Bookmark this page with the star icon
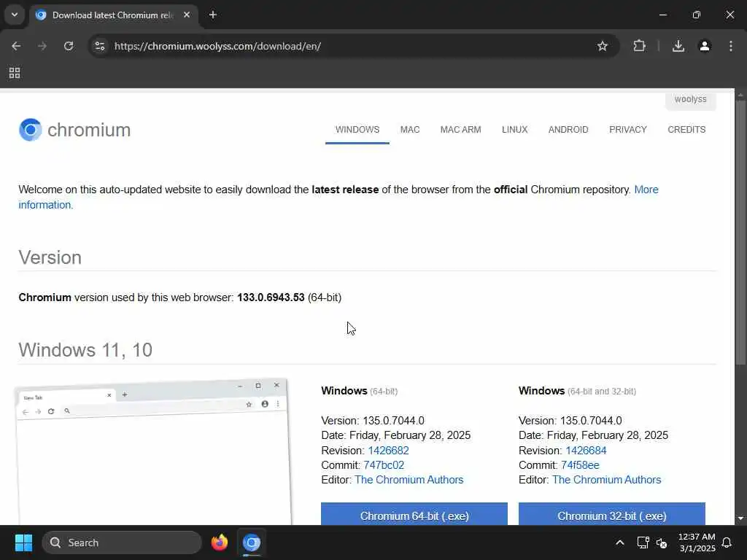The height and width of the screenshot is (560, 747). [x=602, y=46]
